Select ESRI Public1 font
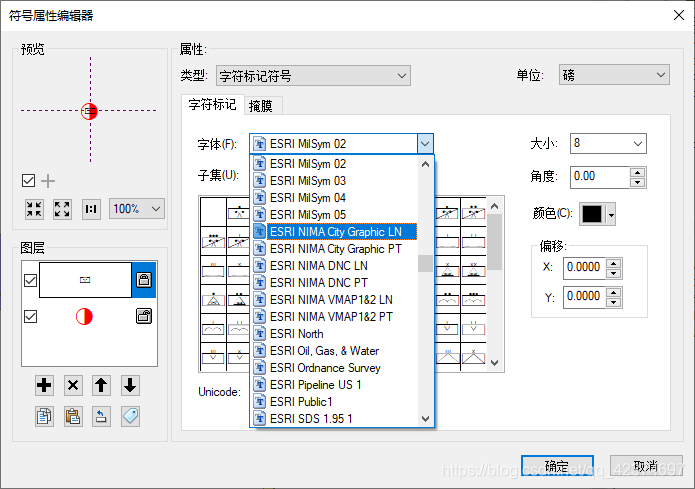This screenshot has width=695, height=489. point(334,402)
